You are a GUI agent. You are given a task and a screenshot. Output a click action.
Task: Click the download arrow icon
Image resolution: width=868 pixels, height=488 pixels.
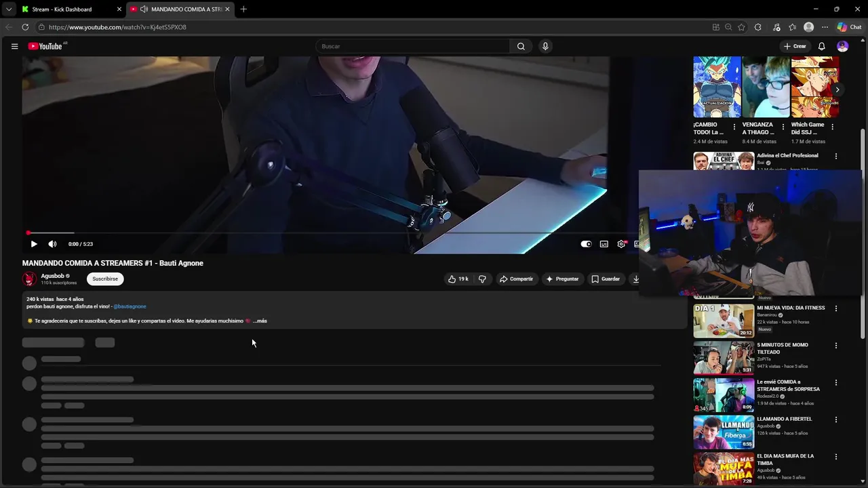635,279
